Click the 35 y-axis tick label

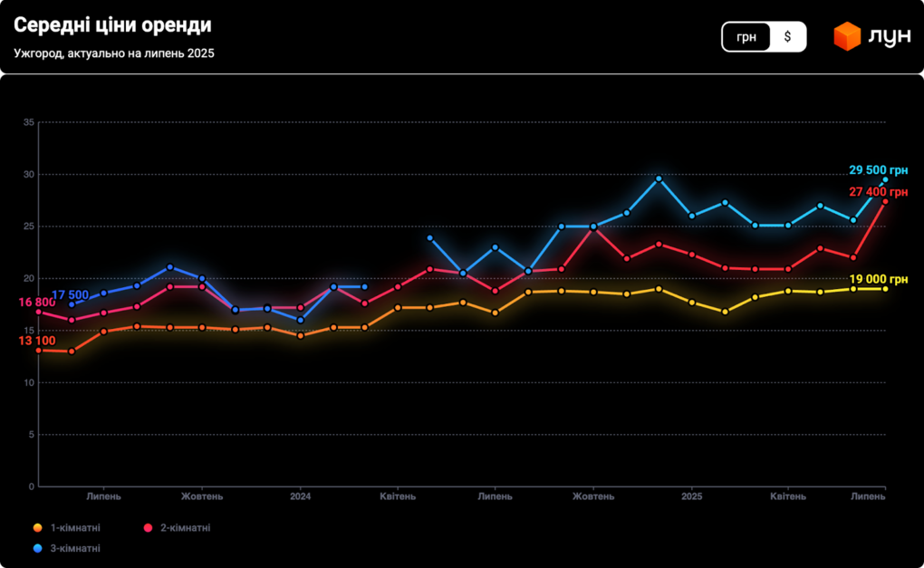coord(28,122)
